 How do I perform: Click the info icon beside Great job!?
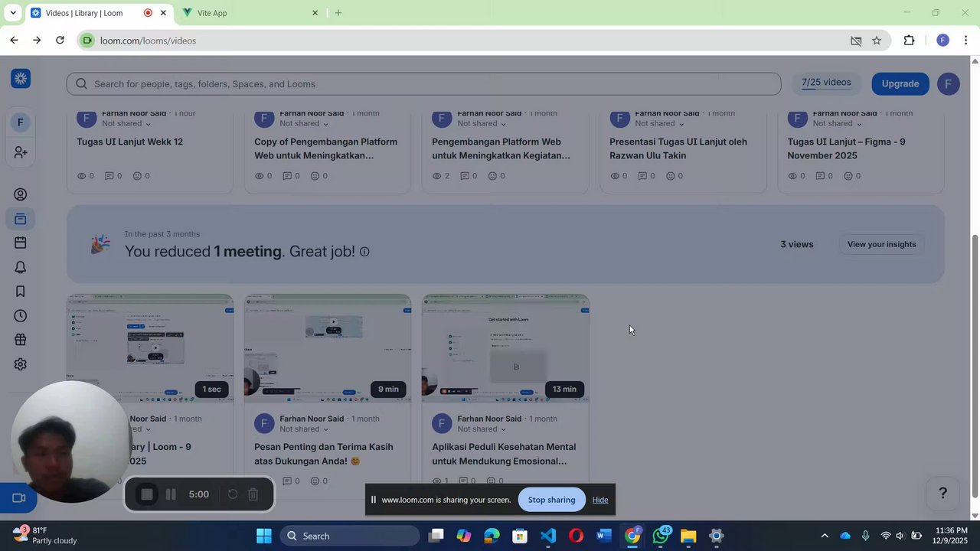coord(364,252)
